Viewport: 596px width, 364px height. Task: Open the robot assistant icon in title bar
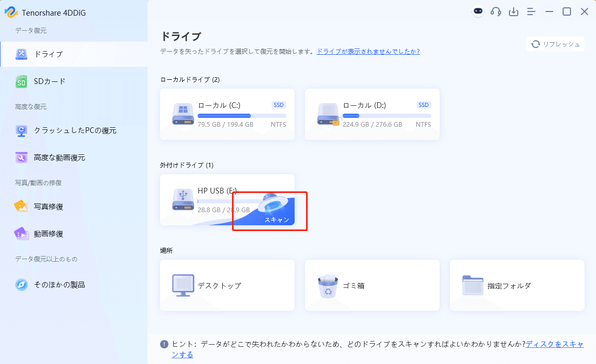click(x=478, y=11)
